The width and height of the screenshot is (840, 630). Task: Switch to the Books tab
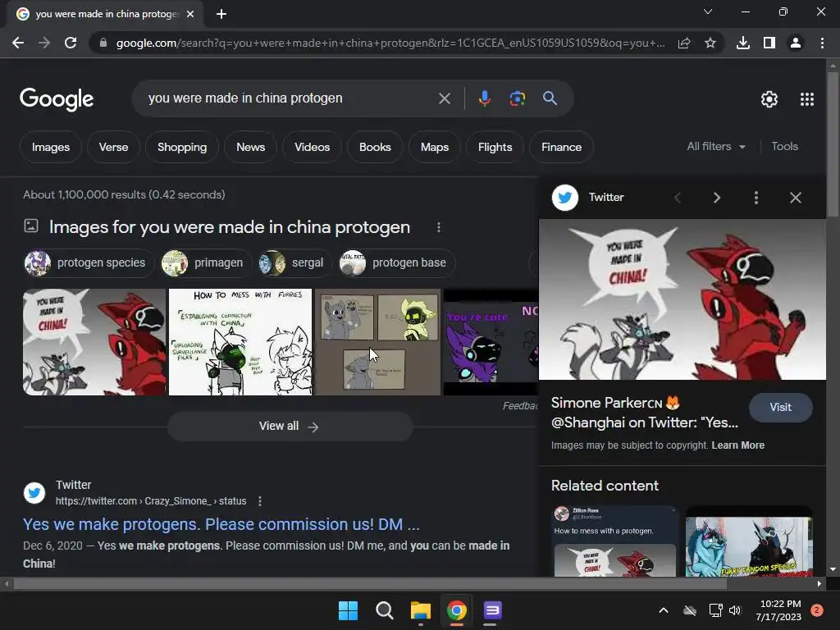(375, 147)
